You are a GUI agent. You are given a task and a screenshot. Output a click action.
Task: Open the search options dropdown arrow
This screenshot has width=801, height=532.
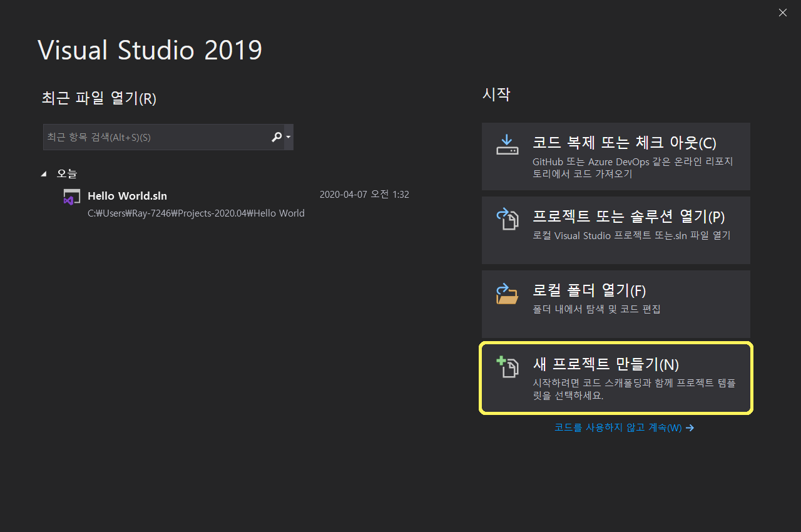pyautogui.click(x=288, y=137)
